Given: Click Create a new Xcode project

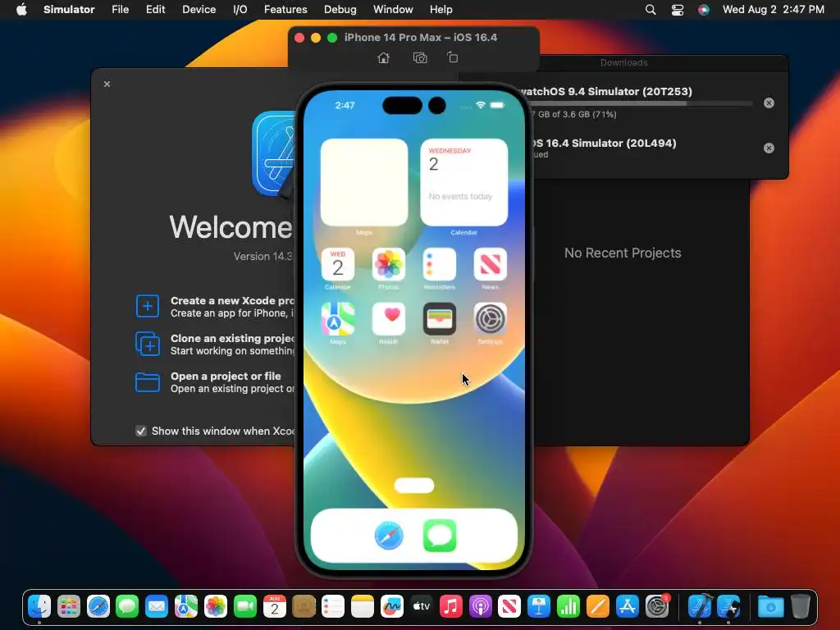Looking at the screenshot, I should (216, 307).
